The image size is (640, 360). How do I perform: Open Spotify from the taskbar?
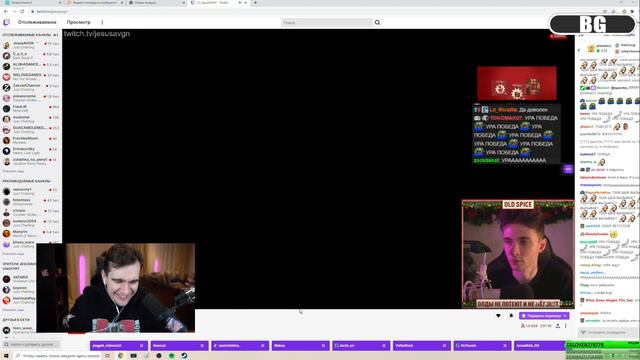[171, 356]
